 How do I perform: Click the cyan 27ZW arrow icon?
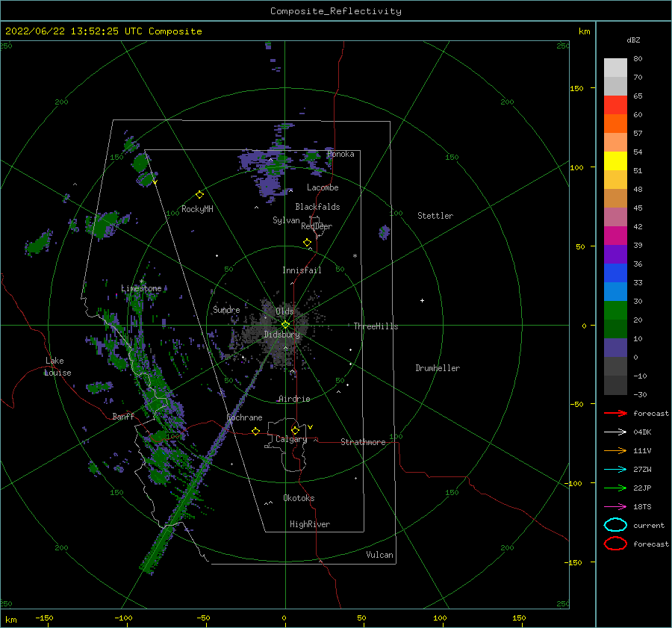[615, 470]
